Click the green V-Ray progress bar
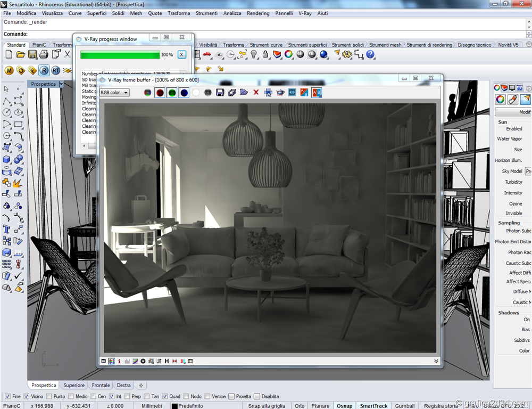This screenshot has width=532, height=409. click(120, 55)
